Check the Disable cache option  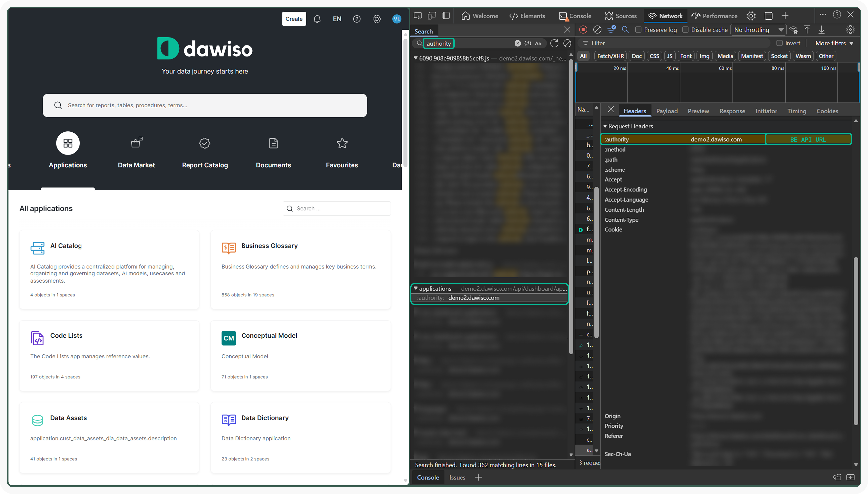(x=686, y=30)
